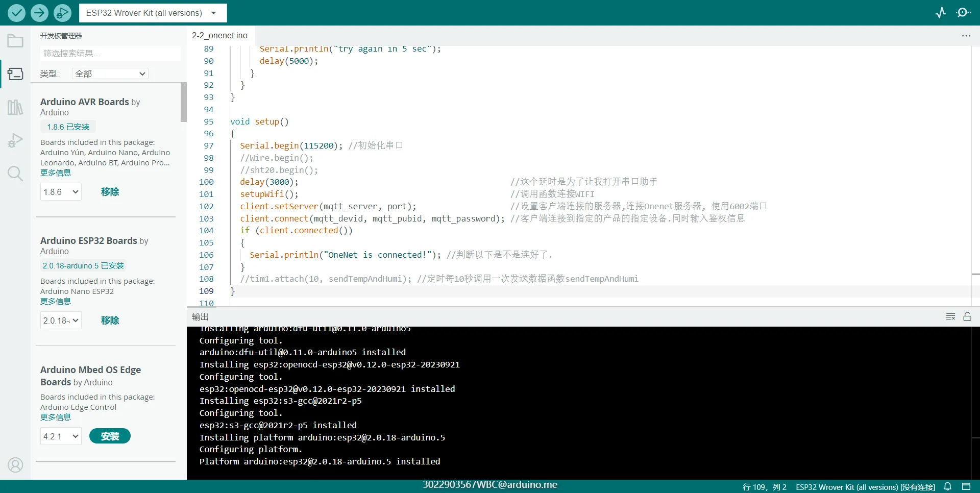Open notifications via the bell icon
The height and width of the screenshot is (493, 980).
948,486
